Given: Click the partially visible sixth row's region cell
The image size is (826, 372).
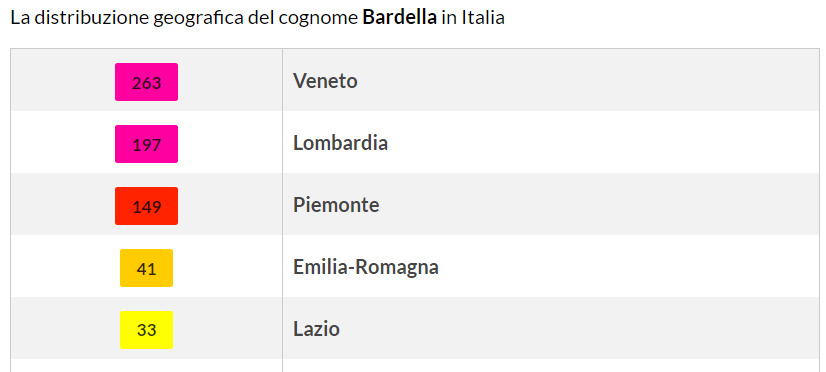Looking at the screenshot, I should pyautogui.click(x=551, y=366).
